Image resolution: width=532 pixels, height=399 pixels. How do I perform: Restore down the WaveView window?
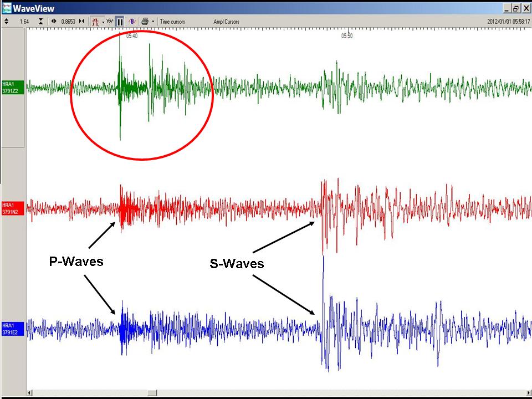515,8
